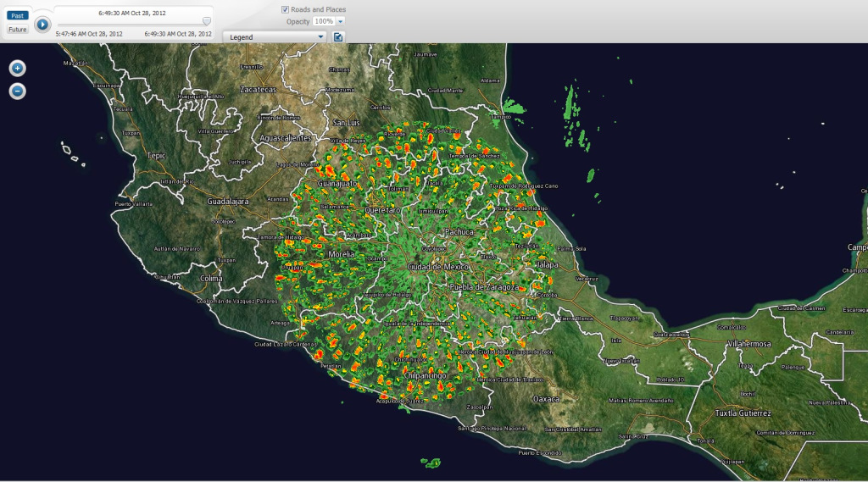Click the Zacatecas map label

click(258, 89)
